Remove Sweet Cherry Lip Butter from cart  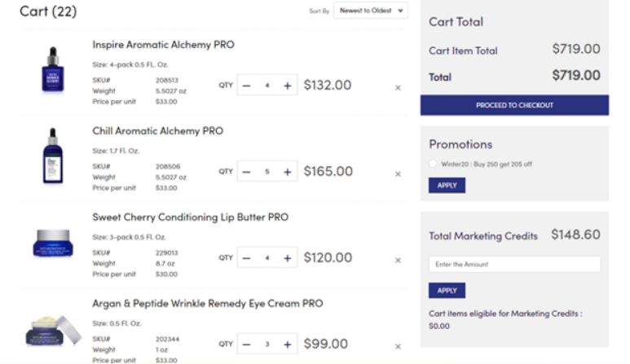pyautogui.click(x=398, y=260)
